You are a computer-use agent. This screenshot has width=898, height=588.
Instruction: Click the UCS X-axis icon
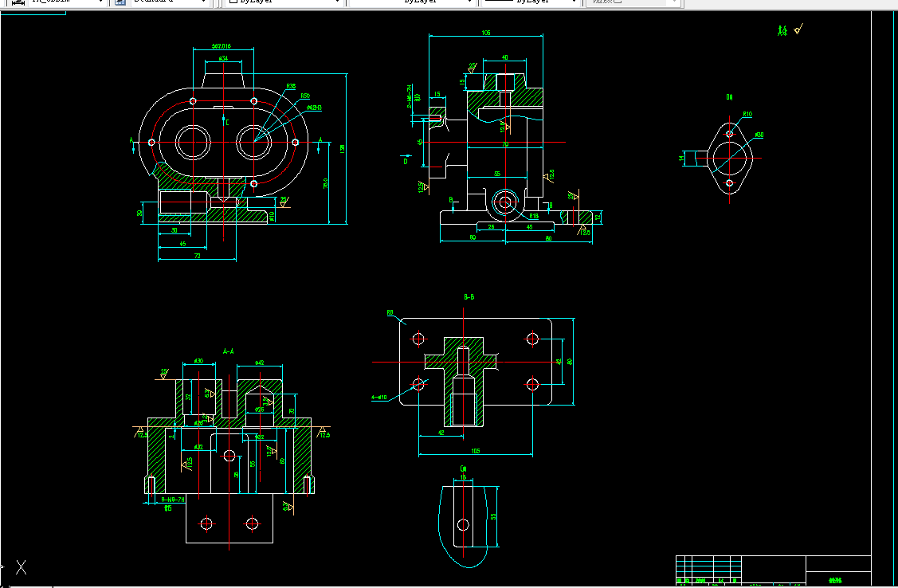(22, 567)
